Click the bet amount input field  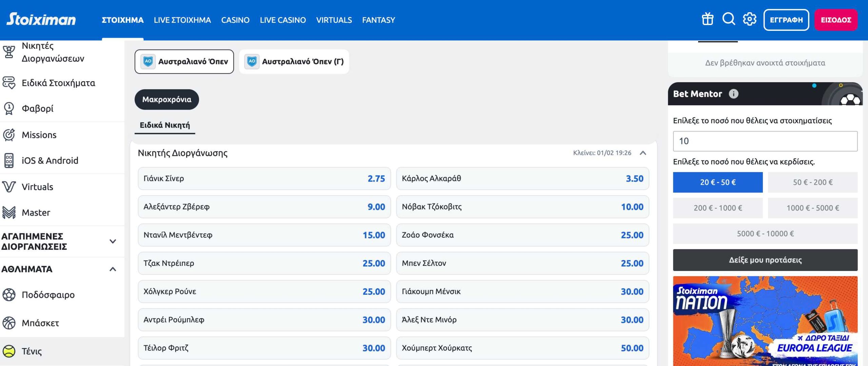tap(765, 141)
